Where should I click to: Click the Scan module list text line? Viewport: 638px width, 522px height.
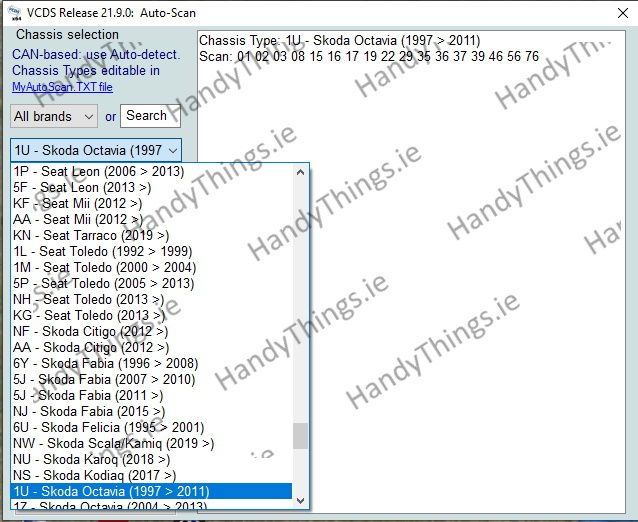[369, 56]
